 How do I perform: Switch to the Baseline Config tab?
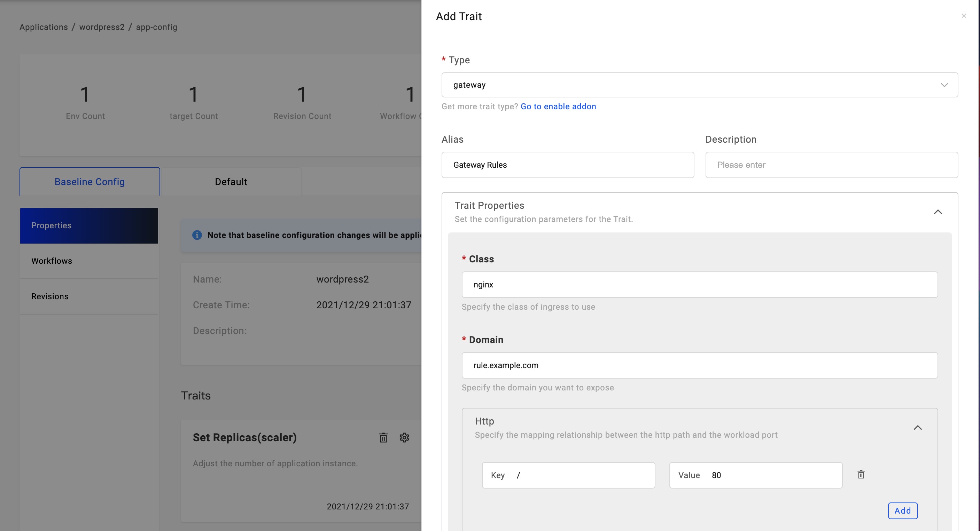click(x=90, y=182)
